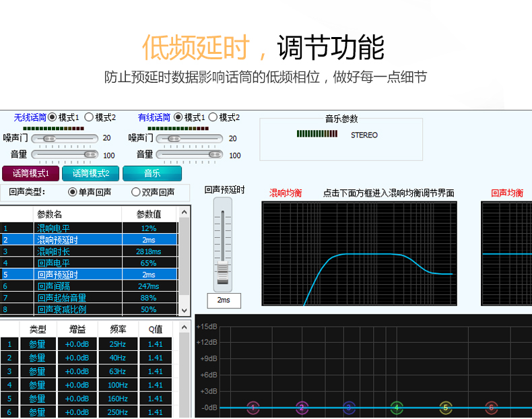Select 模式1 for 有线话筒
Viewport: 532px width, 419px height.
(x=178, y=117)
